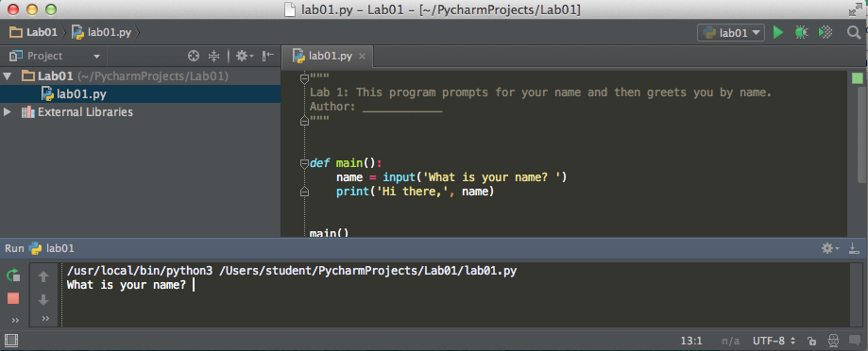Move down the stack trace arrow

pos(43,300)
